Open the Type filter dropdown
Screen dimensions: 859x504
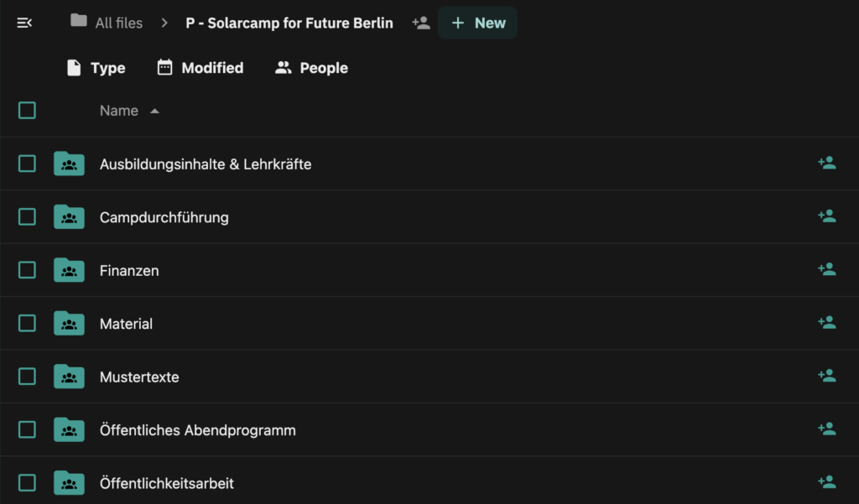[96, 68]
